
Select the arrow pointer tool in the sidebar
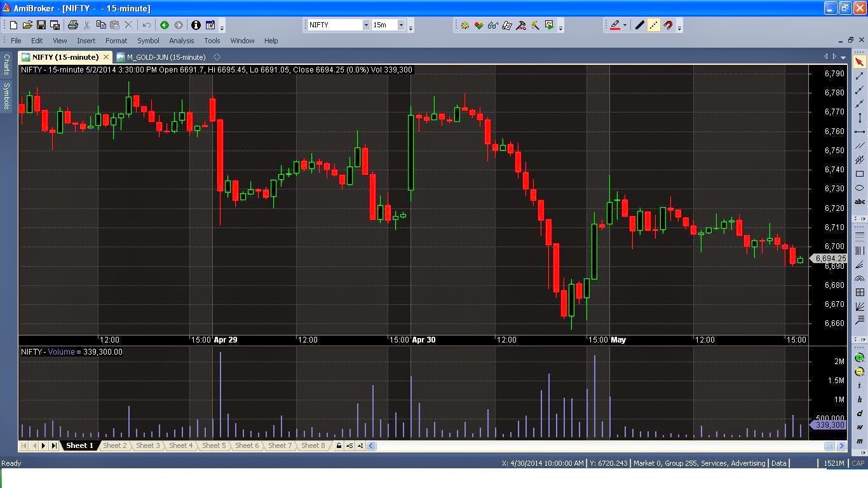(859, 62)
